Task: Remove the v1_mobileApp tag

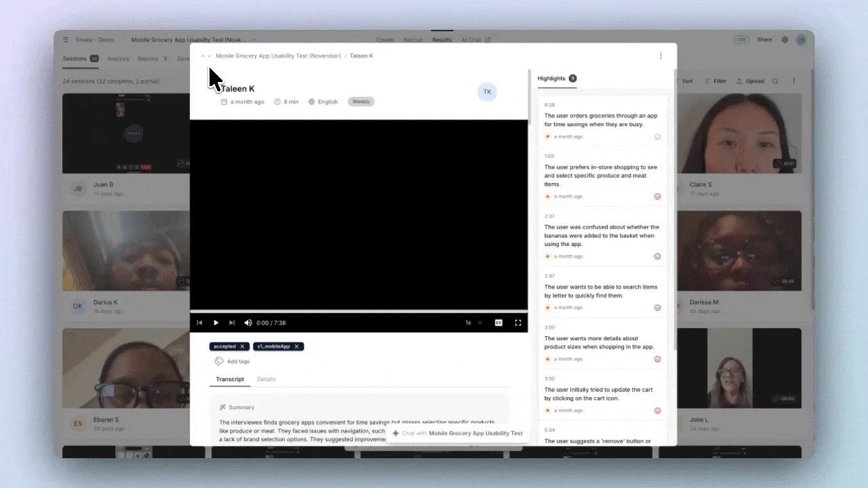Action: pyautogui.click(x=296, y=346)
